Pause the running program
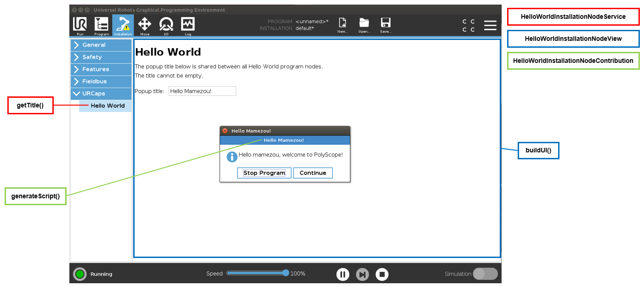Viewport: 644px width, 286px height. 343,275
